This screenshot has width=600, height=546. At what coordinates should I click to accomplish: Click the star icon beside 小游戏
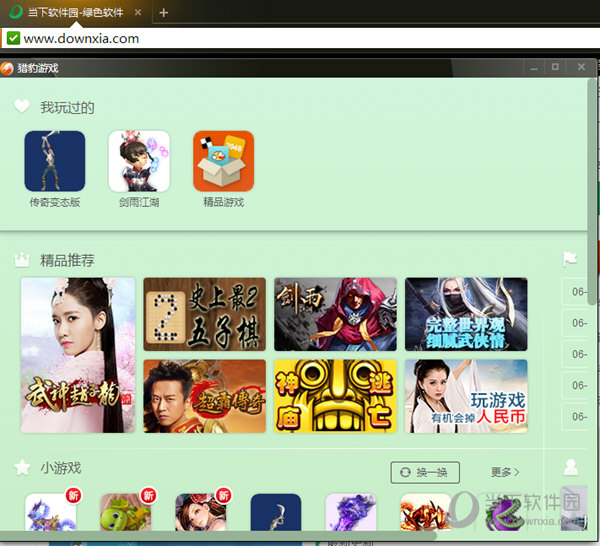point(22,468)
